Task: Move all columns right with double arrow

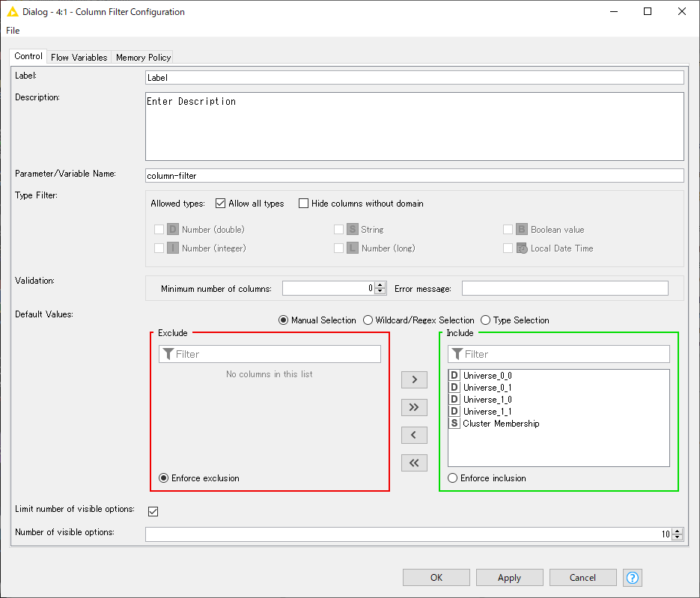Action: coord(414,407)
